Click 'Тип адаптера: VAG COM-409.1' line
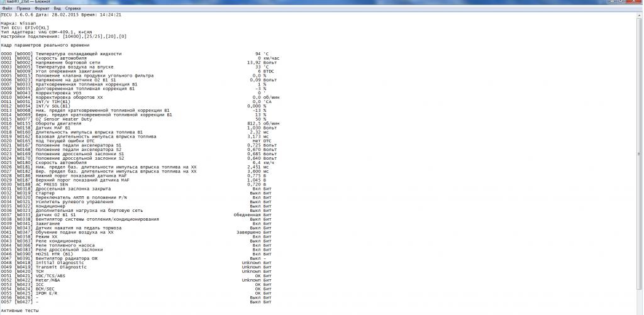The width and height of the screenshot is (644, 315). [46, 32]
